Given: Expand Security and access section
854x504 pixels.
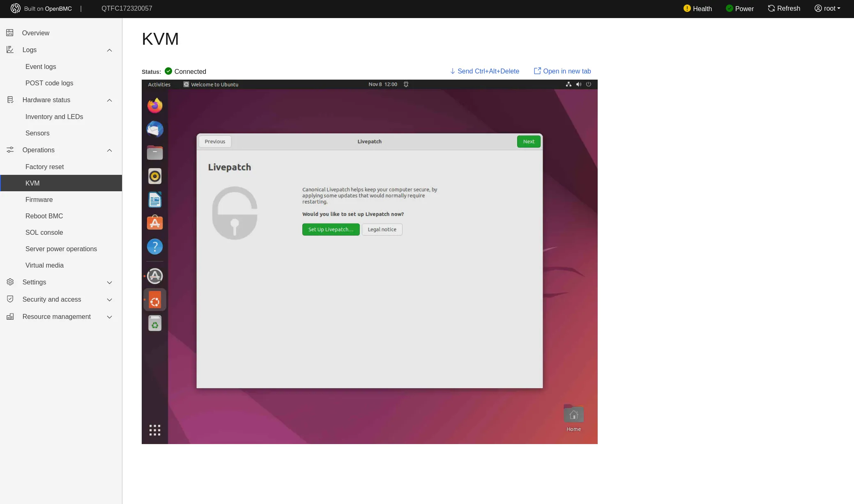Looking at the screenshot, I should pyautogui.click(x=109, y=300).
